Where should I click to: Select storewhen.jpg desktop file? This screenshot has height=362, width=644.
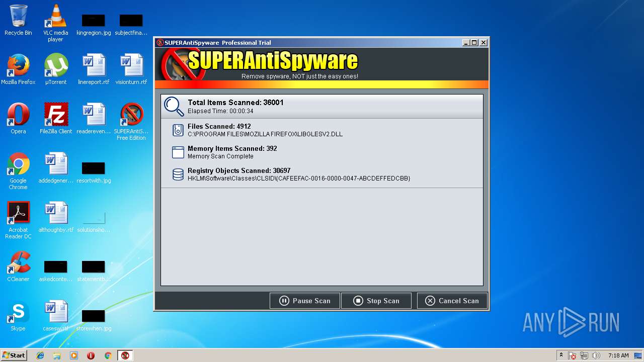[x=94, y=319]
